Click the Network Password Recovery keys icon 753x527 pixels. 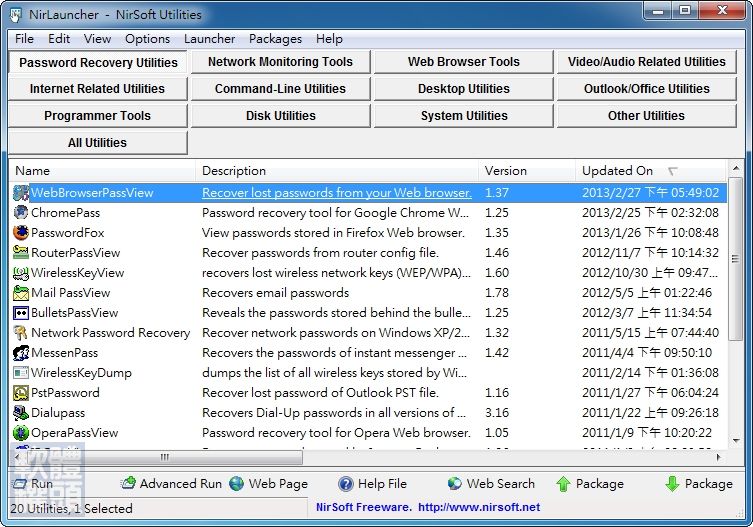click(x=21, y=332)
